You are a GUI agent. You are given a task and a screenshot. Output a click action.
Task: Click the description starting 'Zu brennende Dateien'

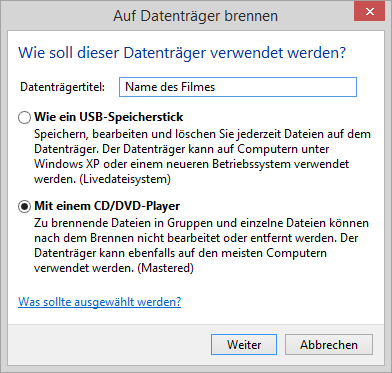pos(201,246)
